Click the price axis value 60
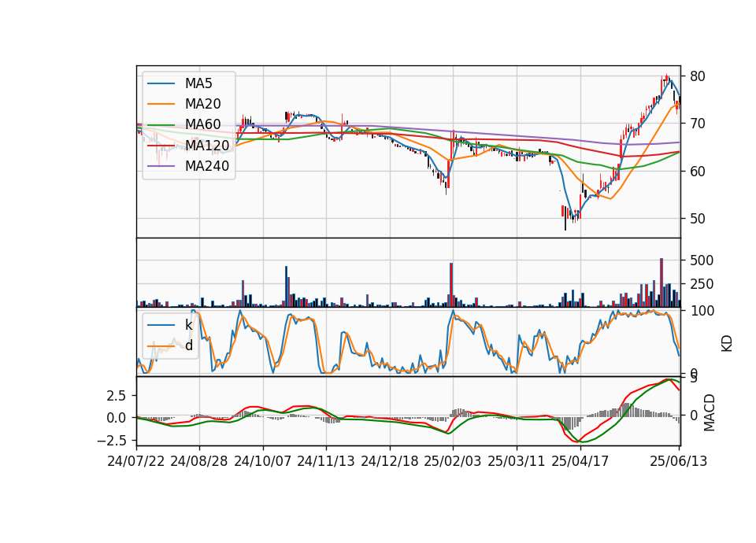This screenshot has height=543, width=756. pyautogui.click(x=698, y=171)
